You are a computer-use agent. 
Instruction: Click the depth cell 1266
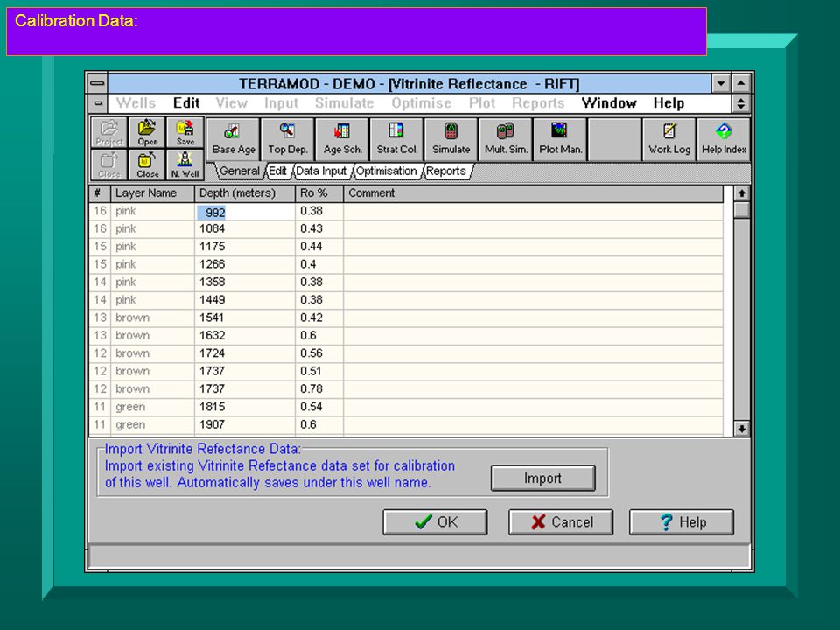click(x=245, y=264)
